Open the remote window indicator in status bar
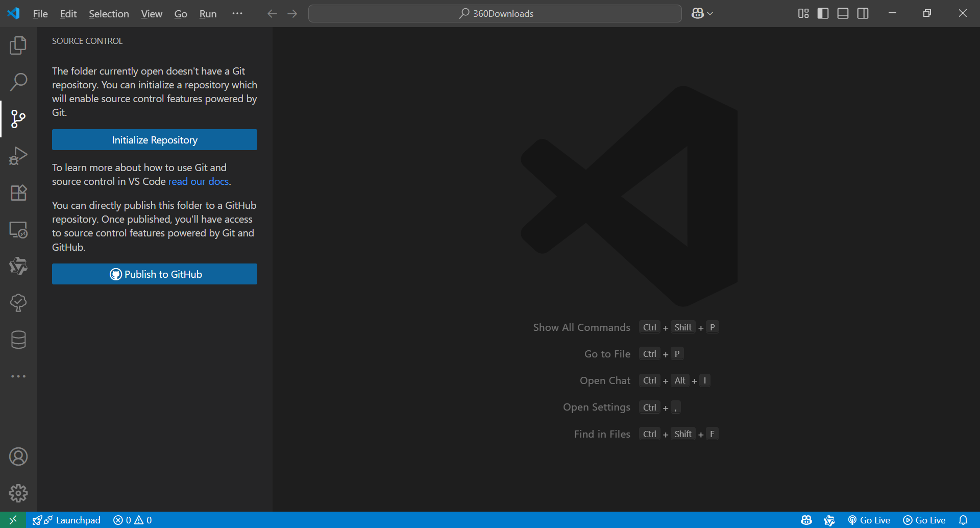Viewport: 980px width, 528px height. coord(13,520)
